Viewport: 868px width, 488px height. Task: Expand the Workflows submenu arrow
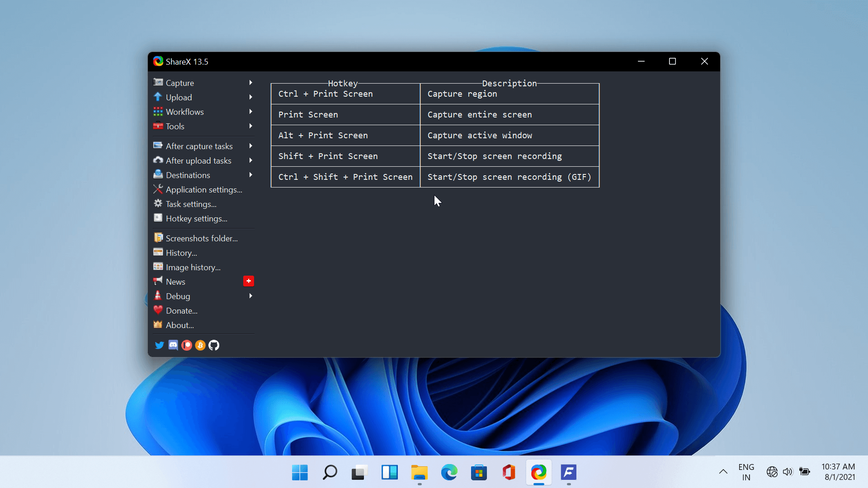(x=250, y=112)
